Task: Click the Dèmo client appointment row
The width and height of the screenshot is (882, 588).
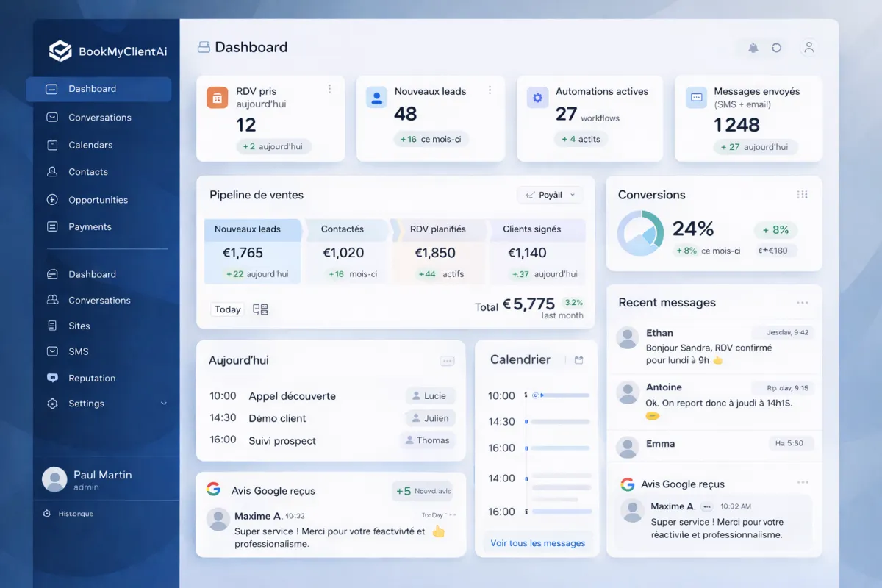Action: coord(331,418)
